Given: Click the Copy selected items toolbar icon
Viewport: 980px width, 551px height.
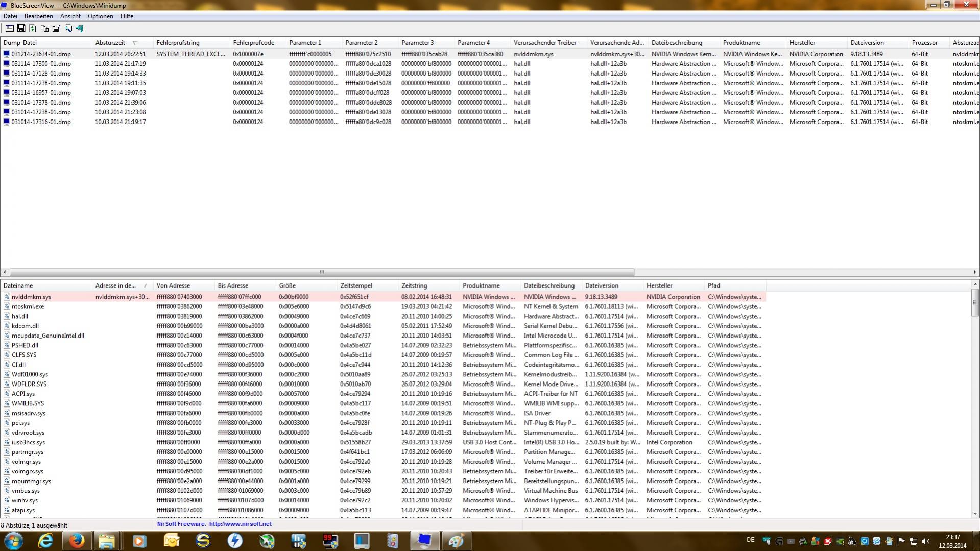Looking at the screenshot, I should (x=44, y=29).
